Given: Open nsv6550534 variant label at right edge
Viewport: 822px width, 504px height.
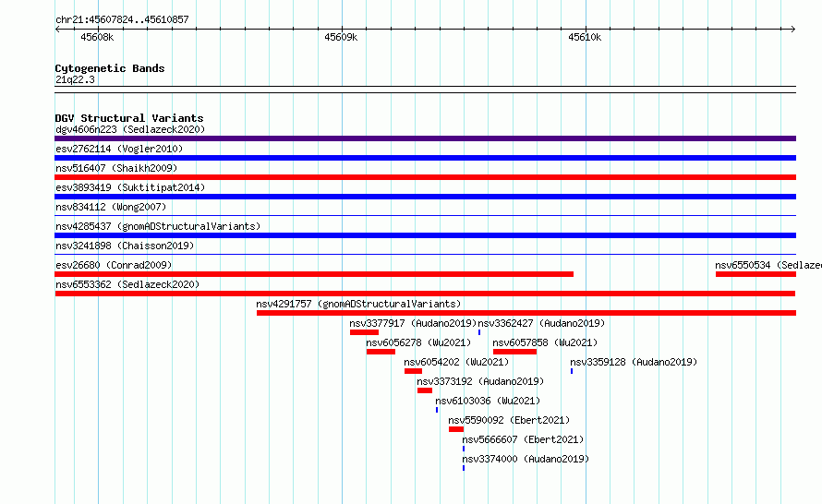Looking at the screenshot, I should 768,265.
